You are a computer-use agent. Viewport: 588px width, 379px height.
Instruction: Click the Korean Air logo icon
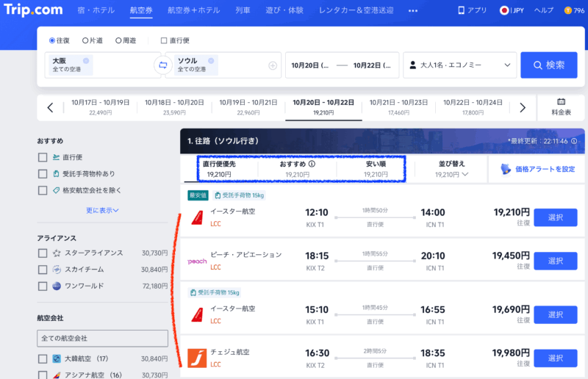click(x=57, y=358)
